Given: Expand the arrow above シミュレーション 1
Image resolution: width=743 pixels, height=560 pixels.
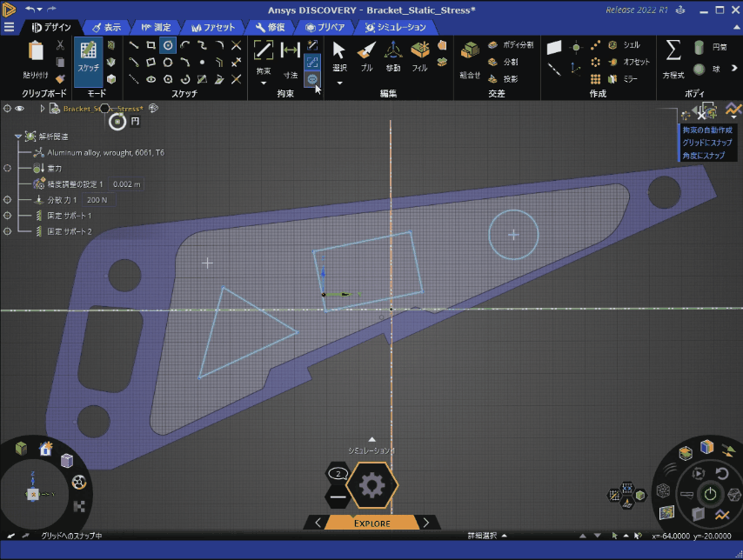Looking at the screenshot, I should coord(372,440).
